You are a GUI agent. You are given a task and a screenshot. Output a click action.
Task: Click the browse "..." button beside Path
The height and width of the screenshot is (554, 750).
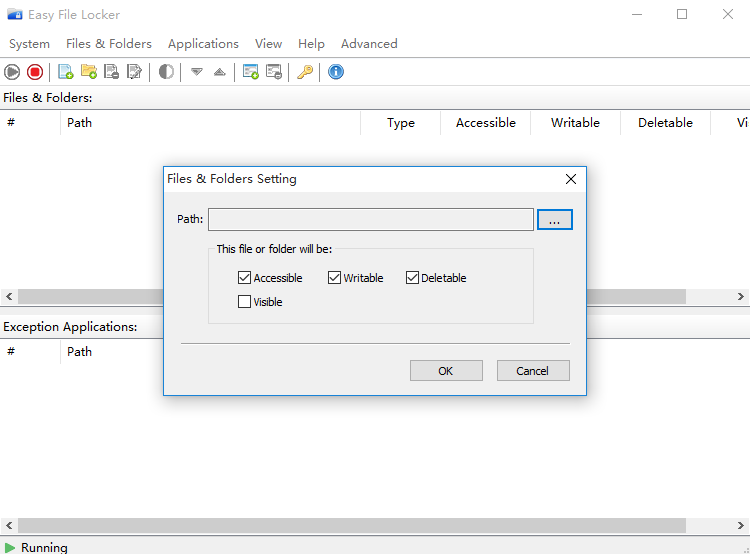click(x=555, y=220)
